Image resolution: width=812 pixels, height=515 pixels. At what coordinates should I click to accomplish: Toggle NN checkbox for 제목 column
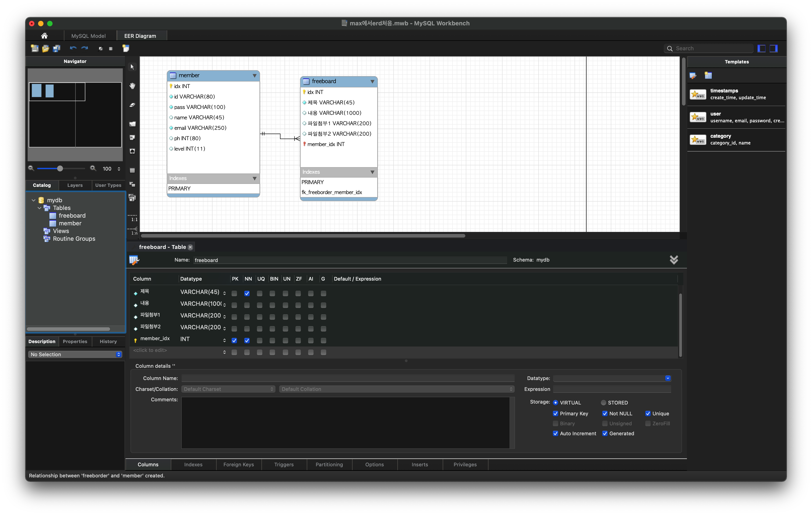click(247, 293)
